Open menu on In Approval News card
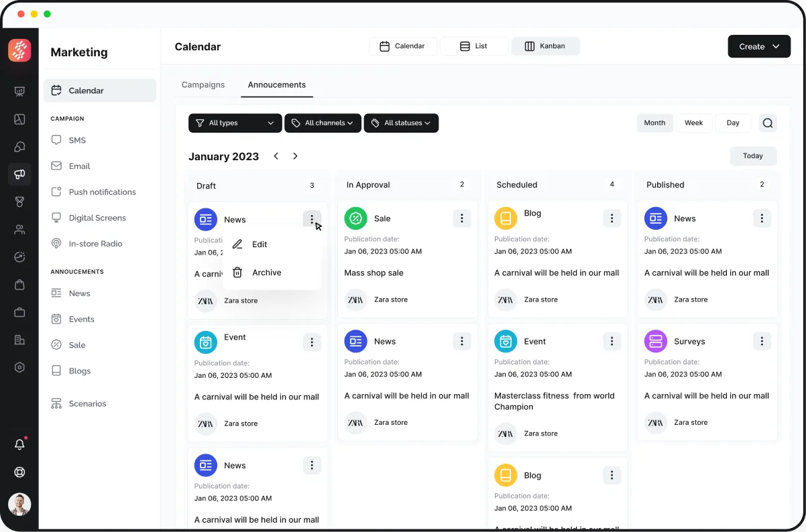The width and height of the screenshot is (806, 532). pyautogui.click(x=461, y=341)
